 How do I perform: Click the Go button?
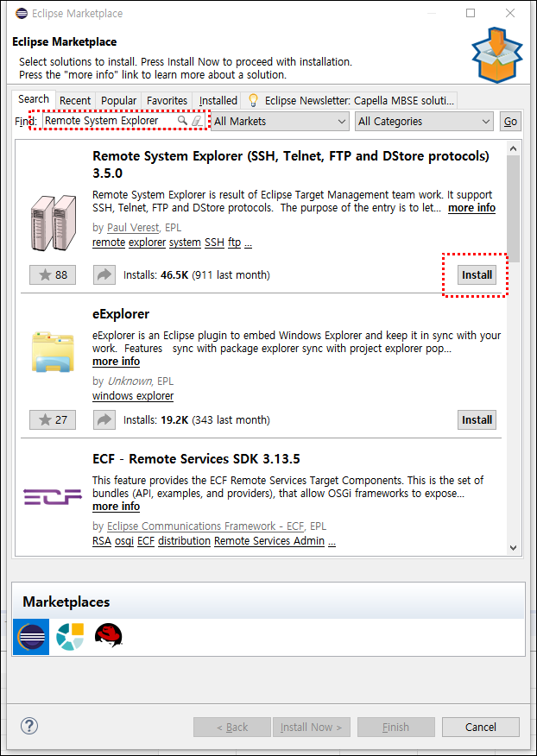510,122
